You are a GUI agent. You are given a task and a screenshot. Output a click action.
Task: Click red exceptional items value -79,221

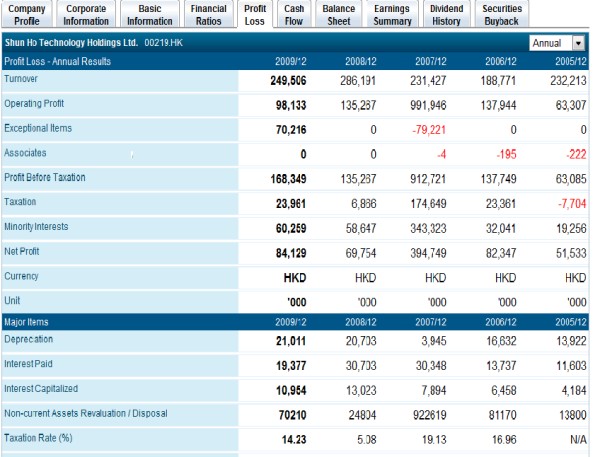429,130
